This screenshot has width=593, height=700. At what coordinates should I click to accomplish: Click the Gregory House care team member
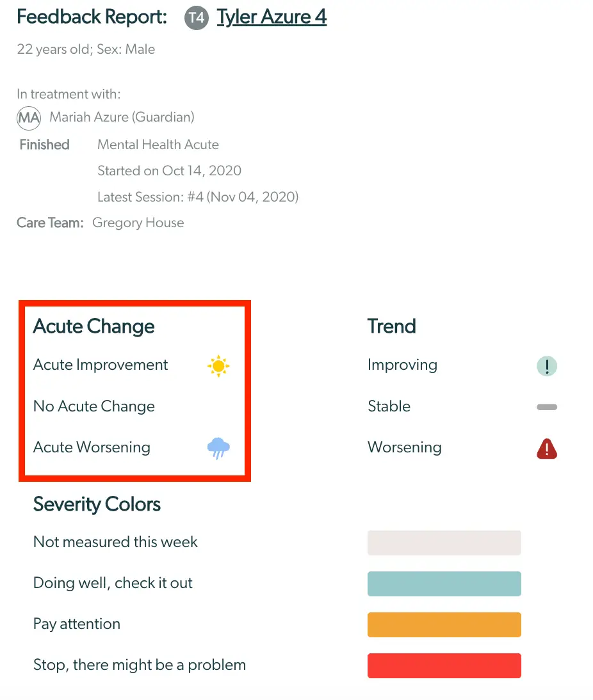138,223
